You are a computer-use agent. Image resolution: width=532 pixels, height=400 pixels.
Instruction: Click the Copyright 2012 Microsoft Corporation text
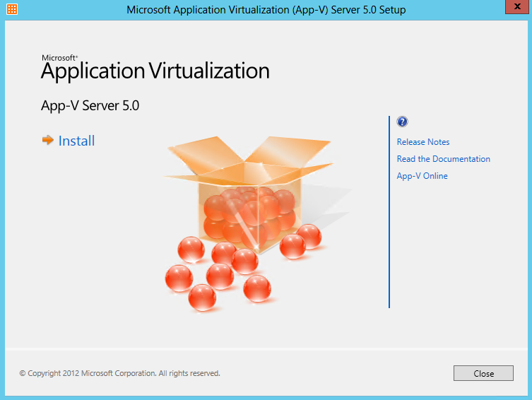pyautogui.click(x=120, y=373)
